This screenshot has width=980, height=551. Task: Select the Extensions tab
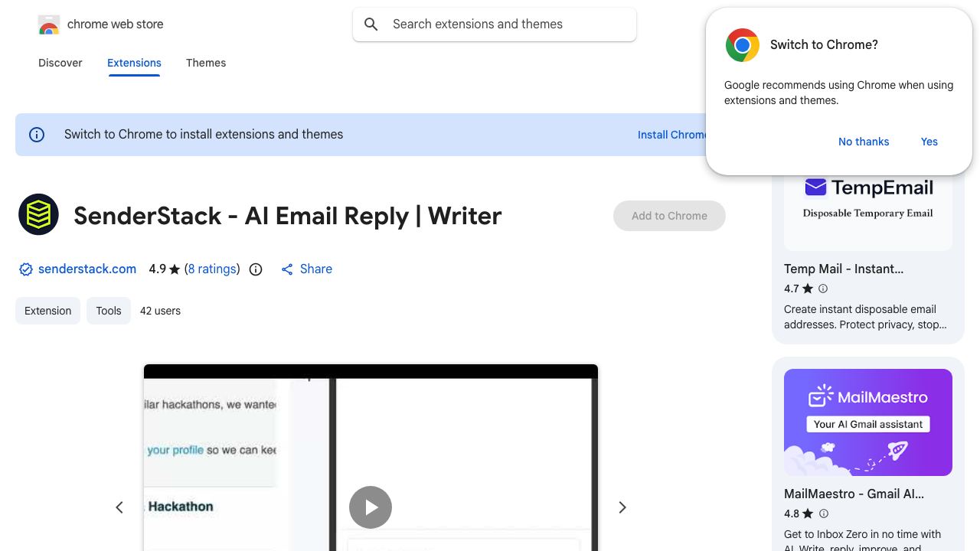point(134,63)
